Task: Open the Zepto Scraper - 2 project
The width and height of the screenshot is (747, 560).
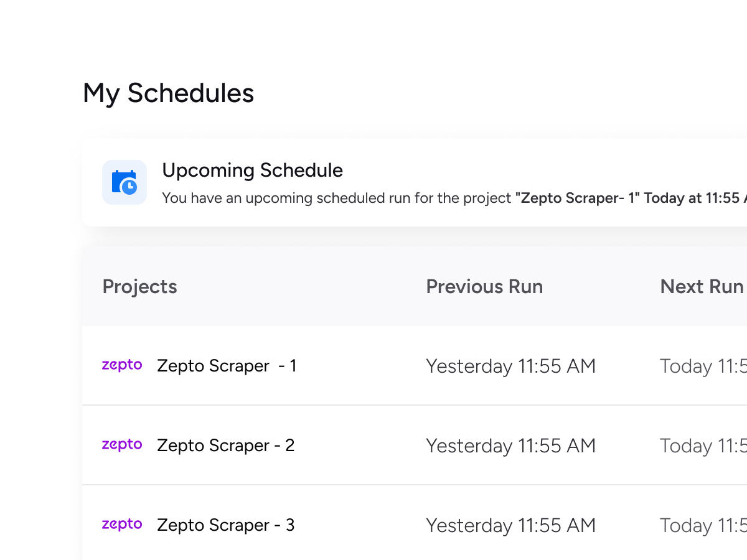Action: tap(225, 446)
